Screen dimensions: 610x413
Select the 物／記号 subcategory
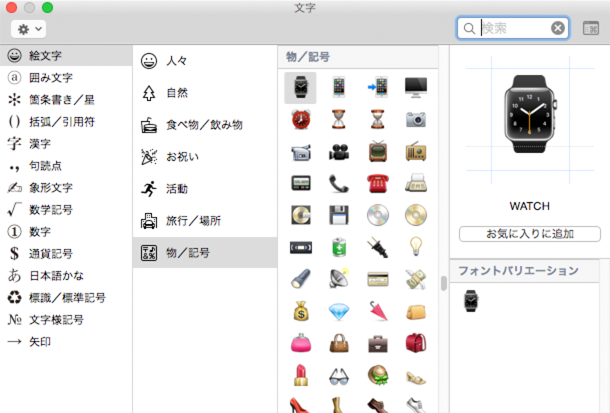click(x=205, y=253)
